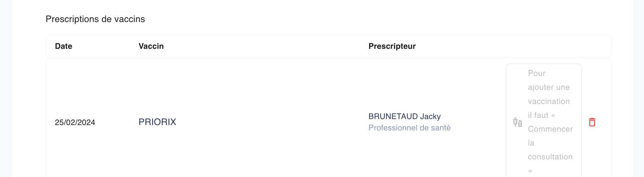Click empty space between PRIORIX and the prescriber

pyautogui.click(x=272, y=122)
